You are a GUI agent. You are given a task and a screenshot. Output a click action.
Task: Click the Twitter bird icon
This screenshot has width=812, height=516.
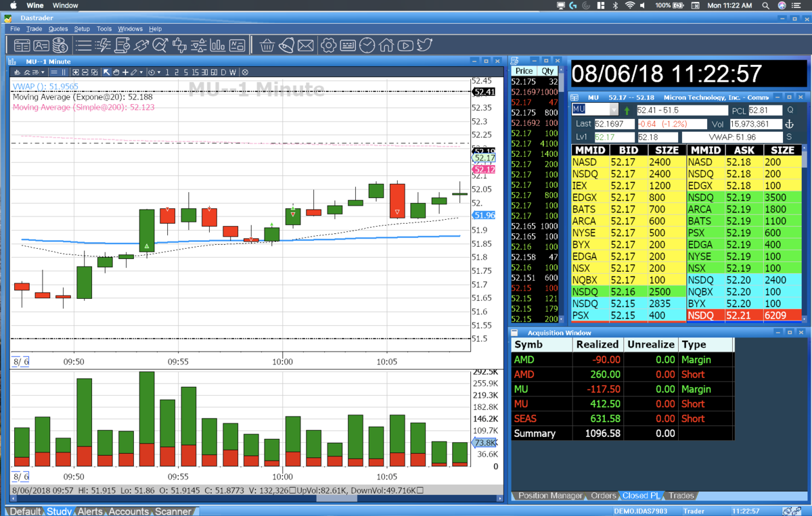pyautogui.click(x=425, y=45)
